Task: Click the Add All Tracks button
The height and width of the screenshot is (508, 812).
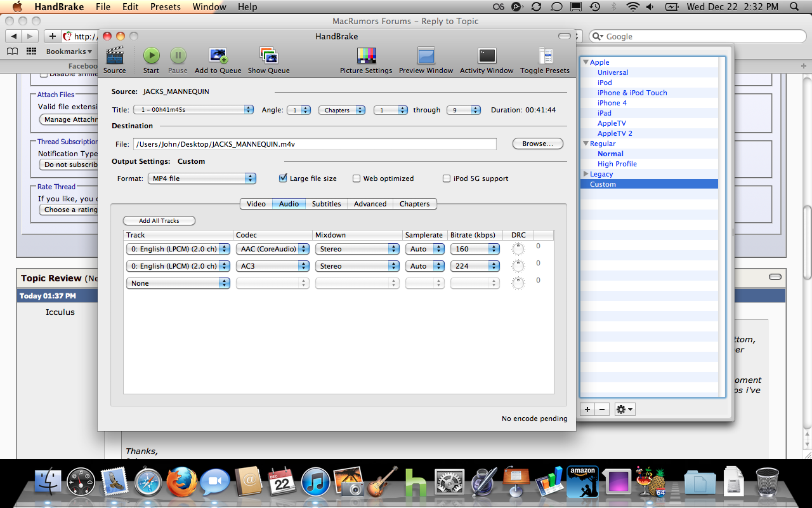Action: [x=159, y=221]
